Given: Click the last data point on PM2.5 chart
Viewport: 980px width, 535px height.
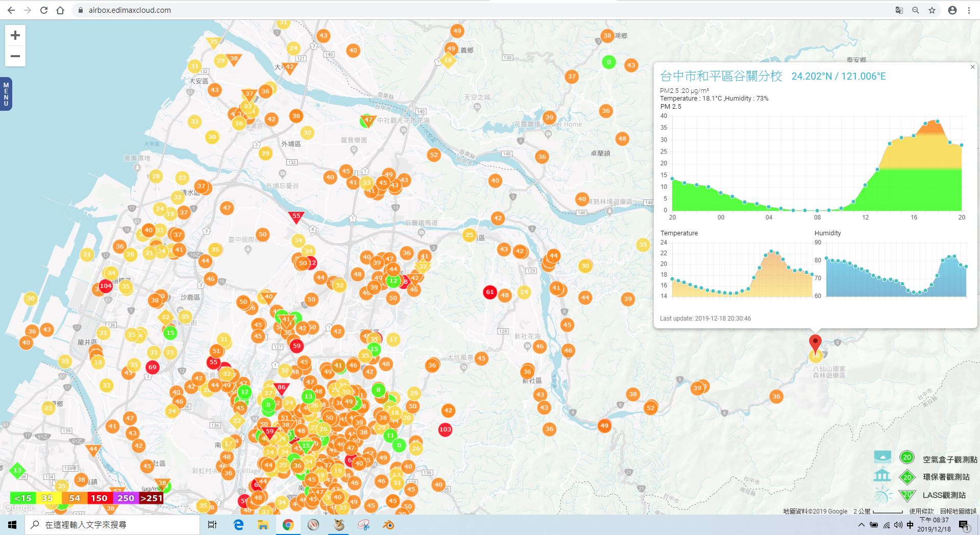Looking at the screenshot, I should click(962, 145).
